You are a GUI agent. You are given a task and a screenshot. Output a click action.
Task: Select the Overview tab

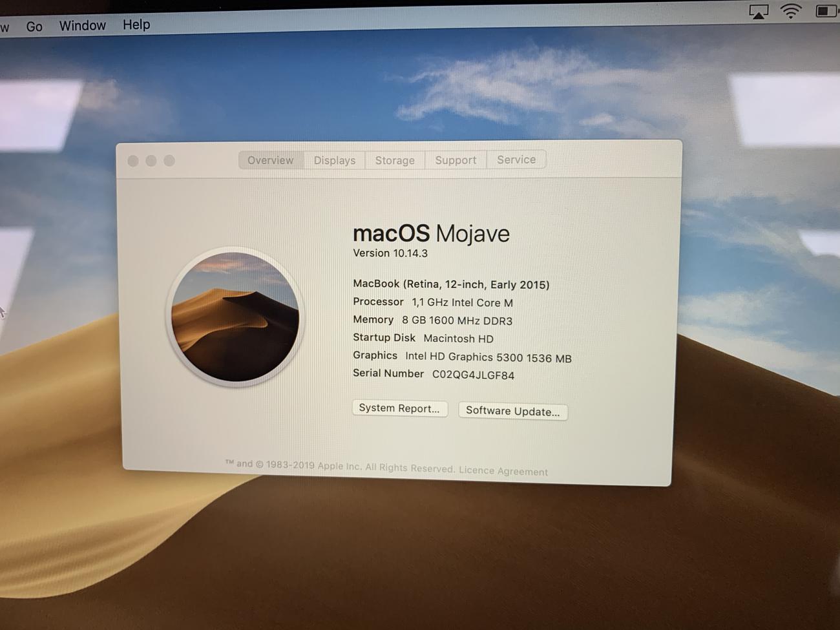(271, 160)
